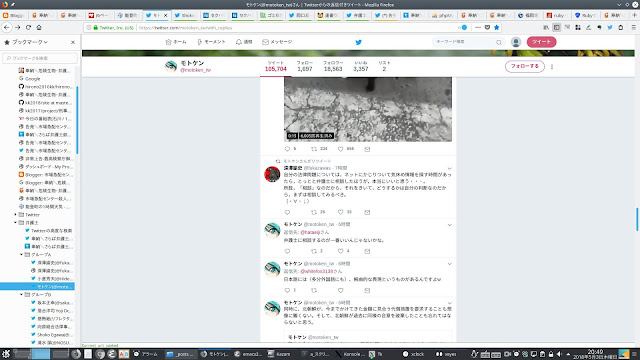
Task: Open the ホーム home navigation item
Action: [x=176, y=42]
